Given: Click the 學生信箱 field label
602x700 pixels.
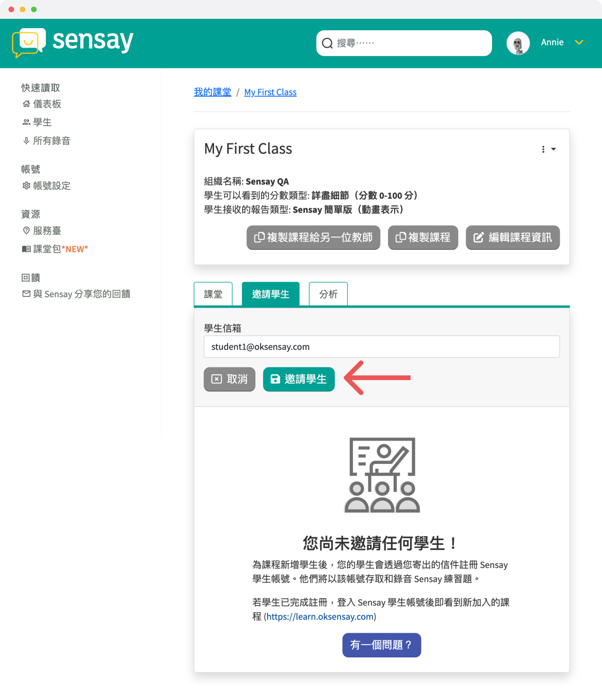Looking at the screenshot, I should point(222,328).
